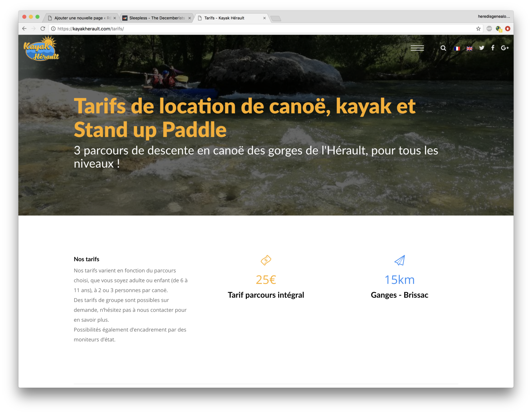
Task: Reload the current page
Action: coord(43,29)
